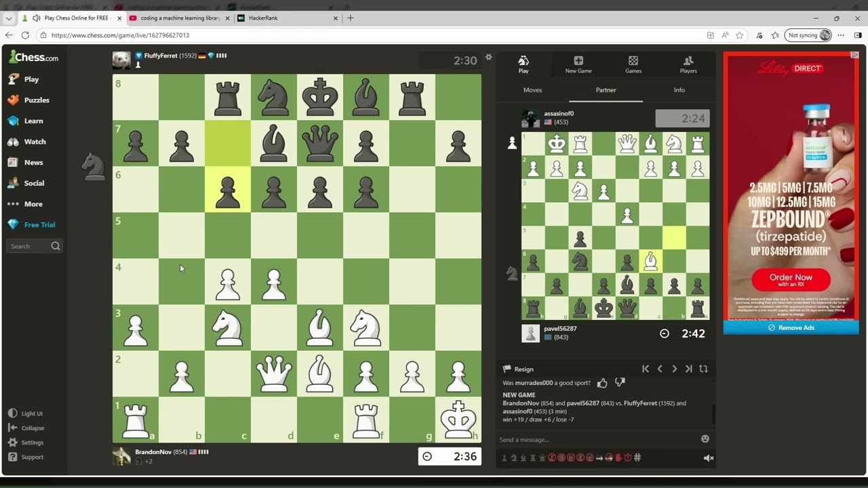The height and width of the screenshot is (488, 868).
Task: Request a knight from partner
Action: pos(514,457)
